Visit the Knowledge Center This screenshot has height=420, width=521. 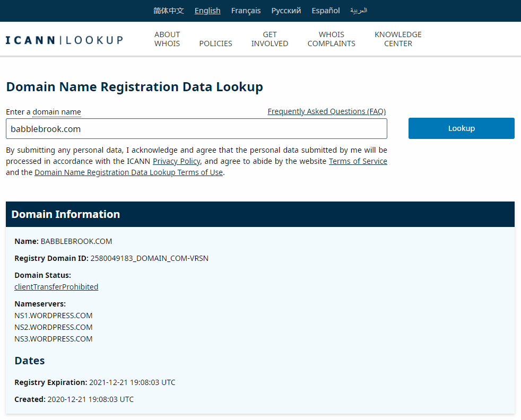(398, 39)
